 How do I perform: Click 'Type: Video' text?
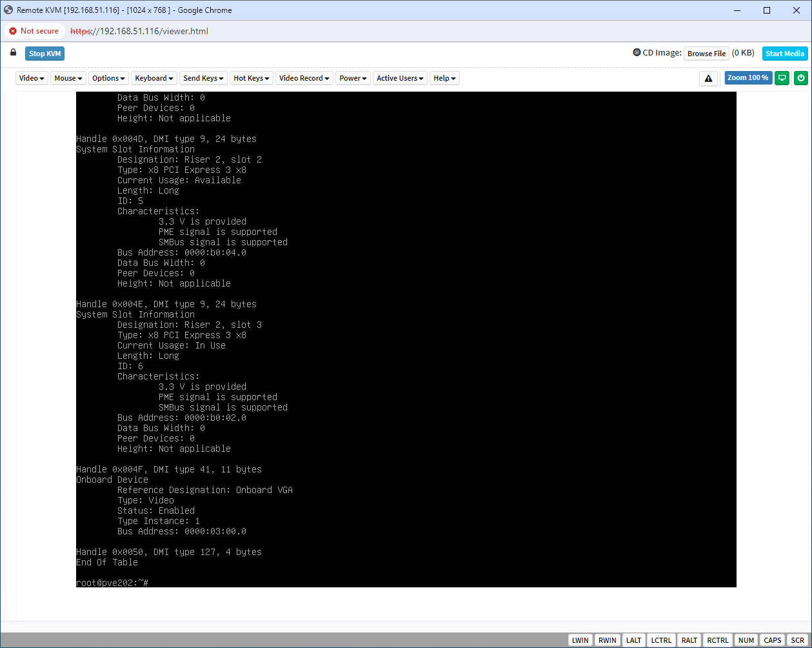146,500
